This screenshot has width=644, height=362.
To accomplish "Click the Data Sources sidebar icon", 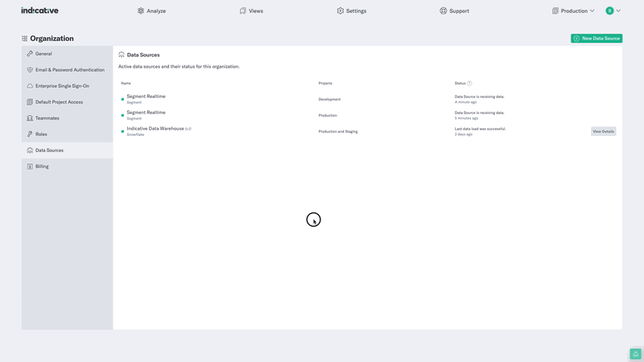I will click(30, 150).
